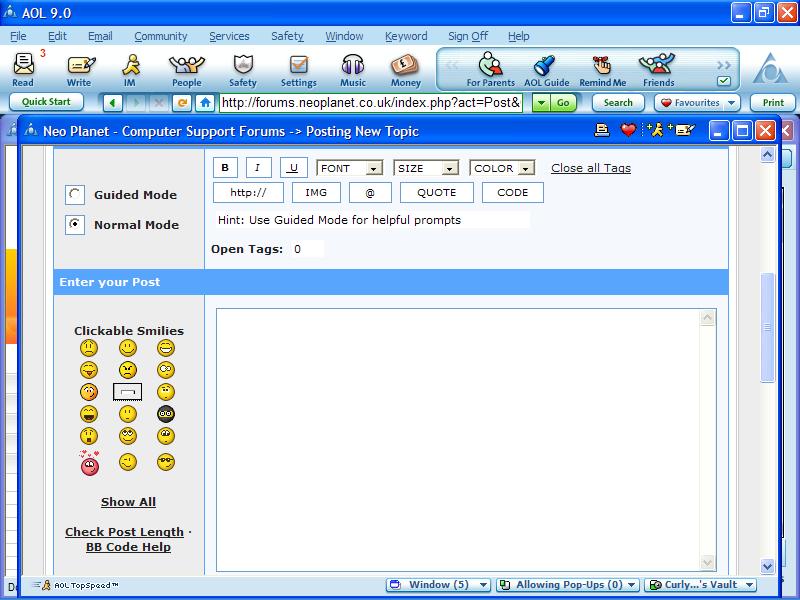Image resolution: width=800 pixels, height=600 pixels.
Task: Click the URL address bar field
Action: 371,103
